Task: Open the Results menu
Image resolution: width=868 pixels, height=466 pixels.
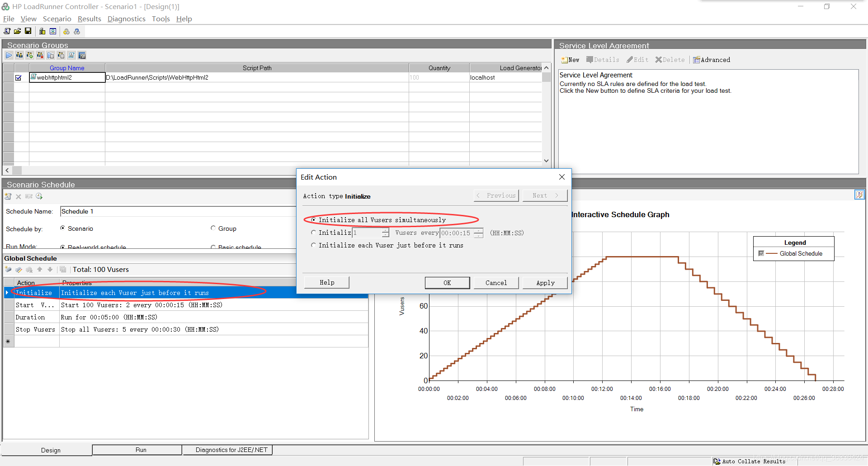Action: (89, 19)
